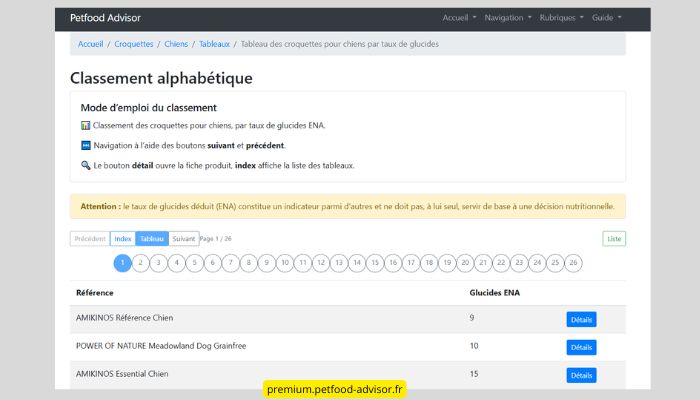Image resolution: width=700 pixels, height=400 pixels.
Task: Switch to Liste view
Action: pos(614,239)
